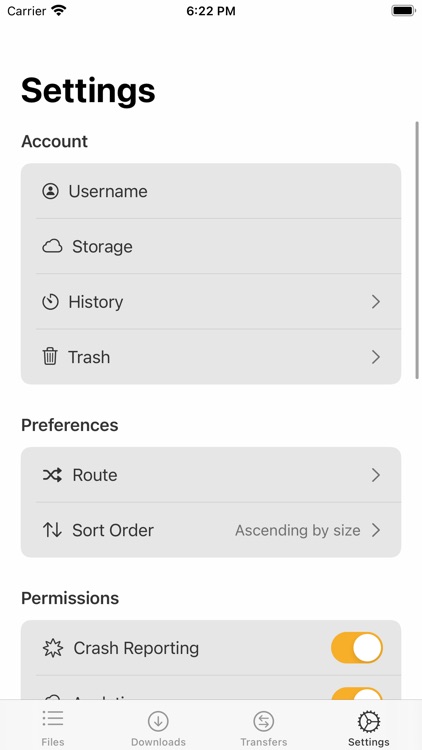Tap the Route shuffle icon
422x750 pixels.
coord(52,475)
